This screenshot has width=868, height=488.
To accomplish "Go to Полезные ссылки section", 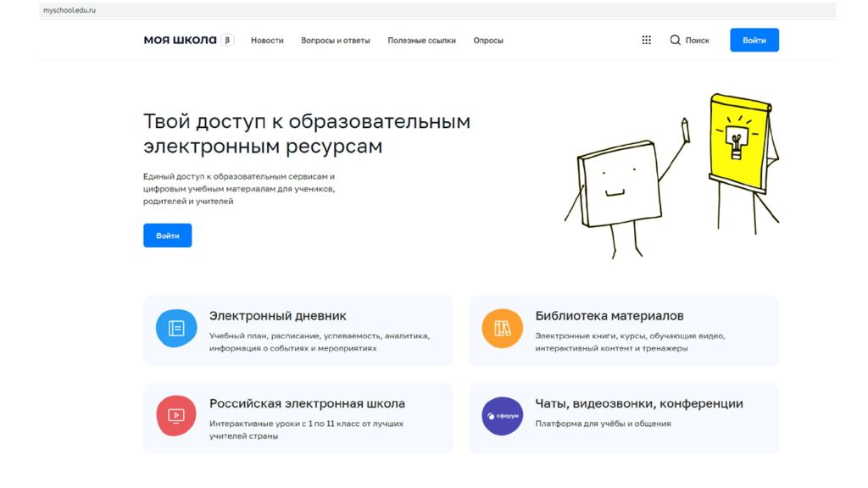I will pos(422,41).
